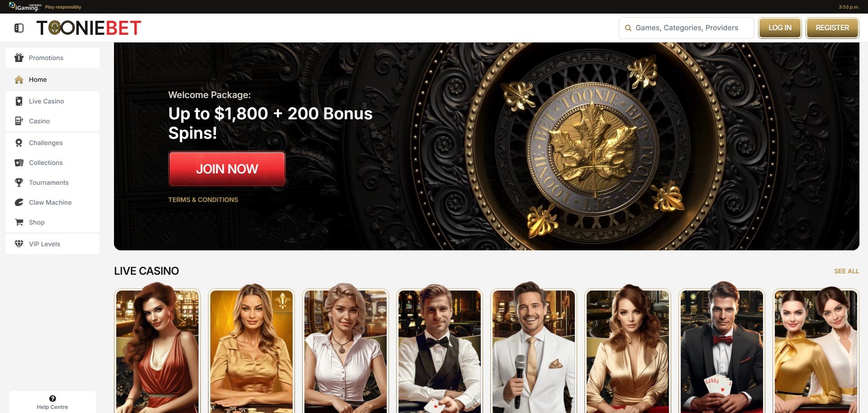Open Tournaments trophy icon

coord(19,183)
